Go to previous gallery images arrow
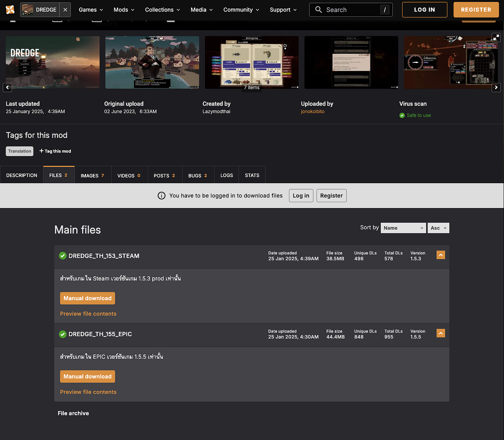Viewport: 504px width, 440px height. pyautogui.click(x=7, y=87)
